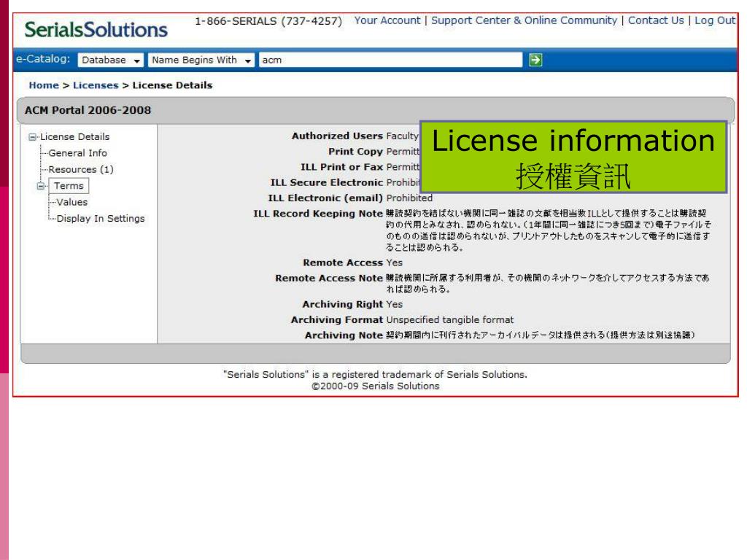Click the Archiving Right label

pos(343,304)
